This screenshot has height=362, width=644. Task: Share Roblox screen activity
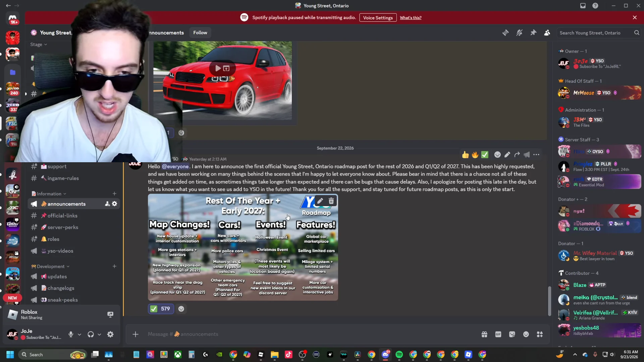click(110, 314)
